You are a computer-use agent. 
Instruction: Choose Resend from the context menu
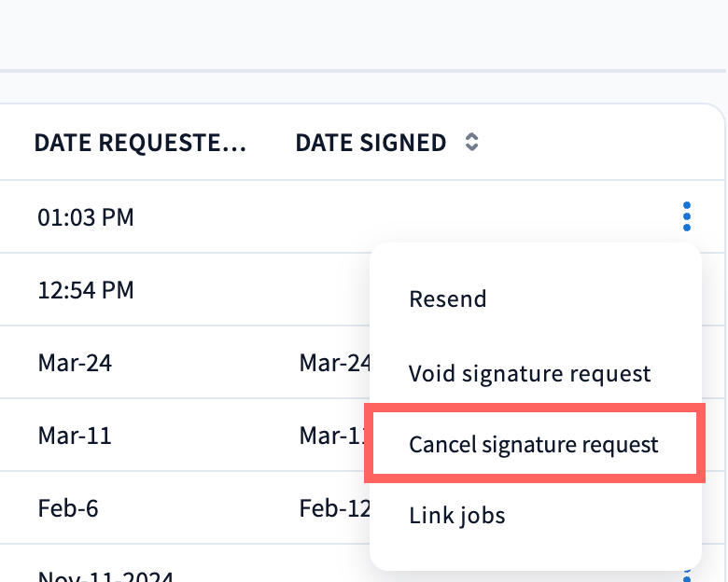click(x=447, y=299)
